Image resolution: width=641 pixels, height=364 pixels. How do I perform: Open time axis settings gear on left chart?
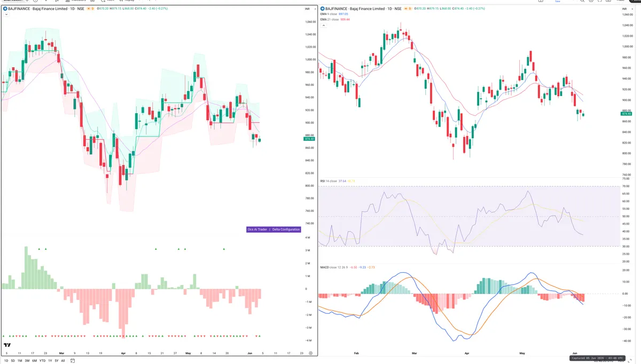point(310,353)
